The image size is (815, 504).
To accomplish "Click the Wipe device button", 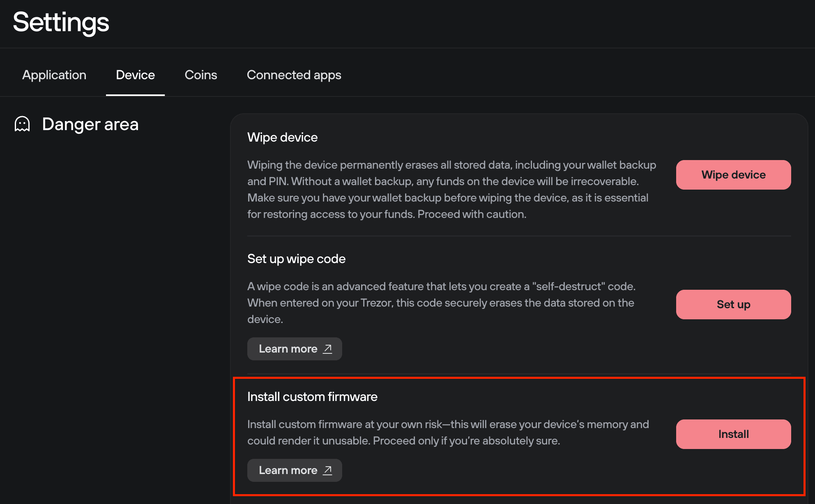I will [x=733, y=174].
